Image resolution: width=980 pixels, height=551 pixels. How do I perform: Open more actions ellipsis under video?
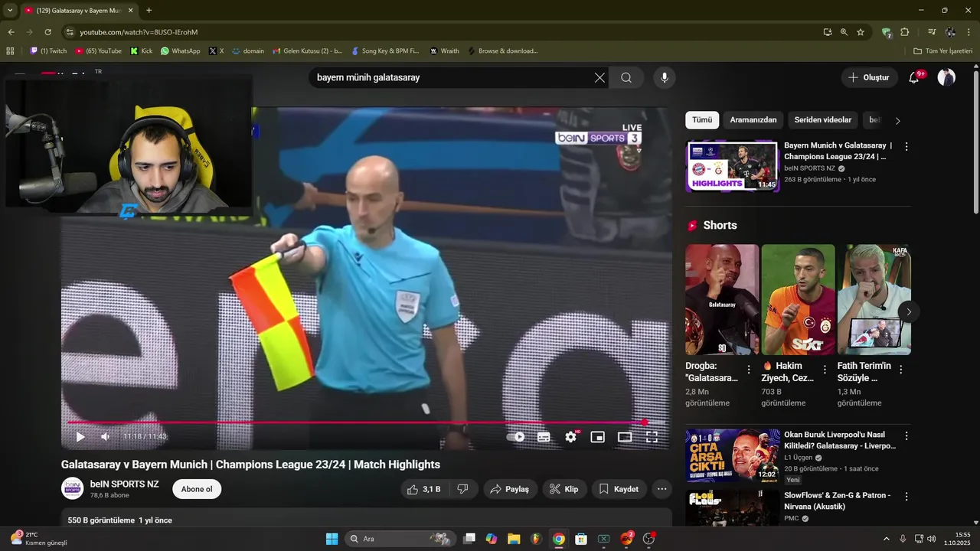click(662, 489)
